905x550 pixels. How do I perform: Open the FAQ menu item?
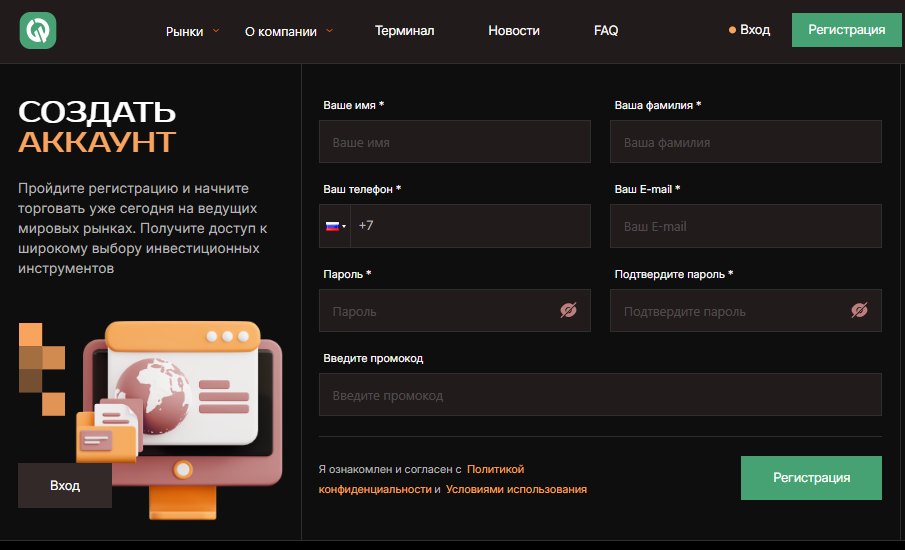point(606,31)
